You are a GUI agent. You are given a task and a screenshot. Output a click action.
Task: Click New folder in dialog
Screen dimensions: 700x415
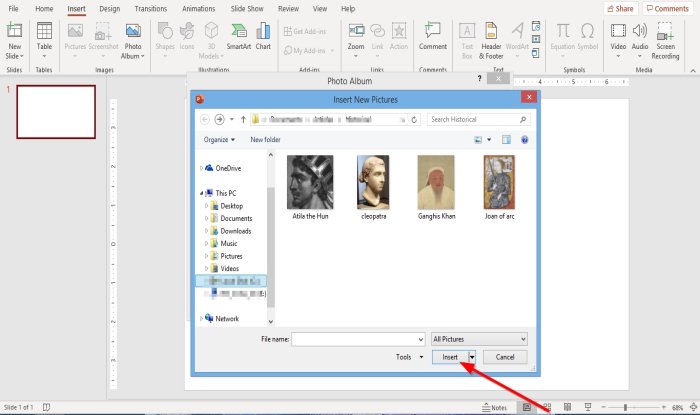click(265, 140)
